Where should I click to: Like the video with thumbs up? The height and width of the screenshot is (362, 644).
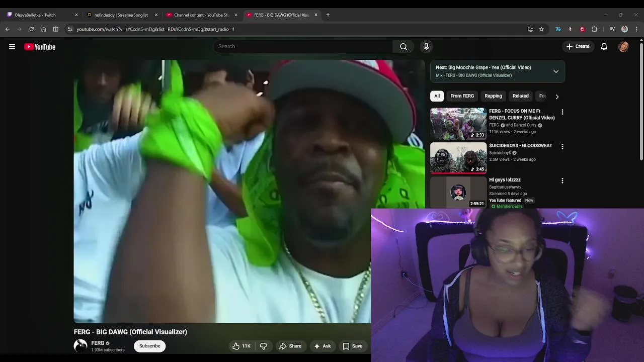click(x=241, y=346)
